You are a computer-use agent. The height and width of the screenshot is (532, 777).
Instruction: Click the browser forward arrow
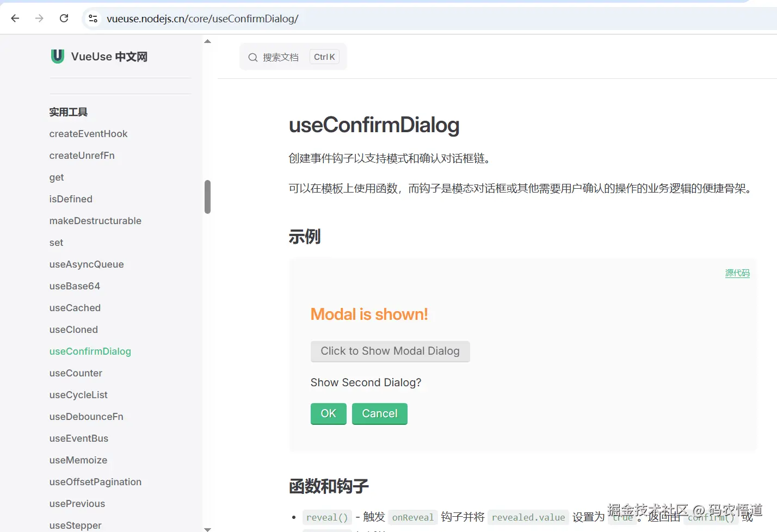(x=39, y=18)
